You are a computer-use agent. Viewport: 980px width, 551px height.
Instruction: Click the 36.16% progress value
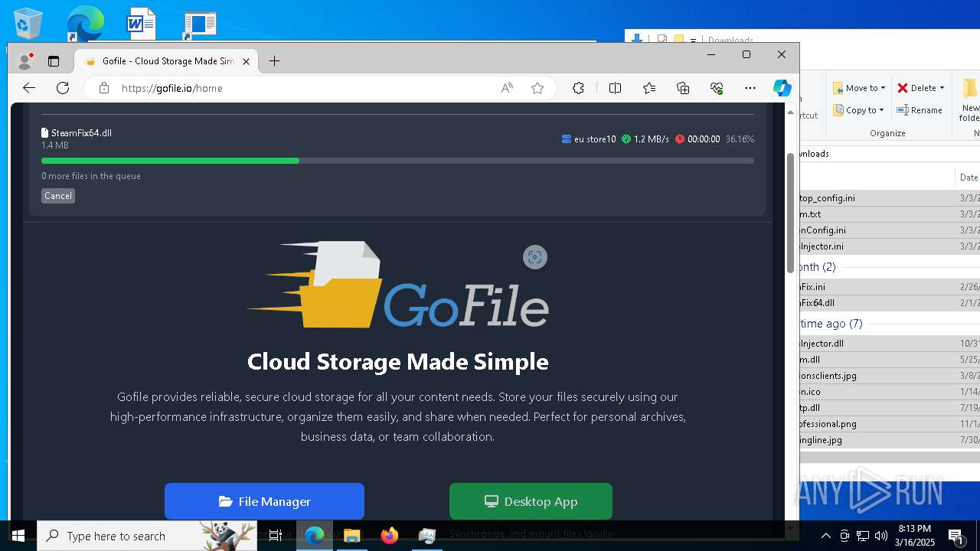[x=740, y=139]
